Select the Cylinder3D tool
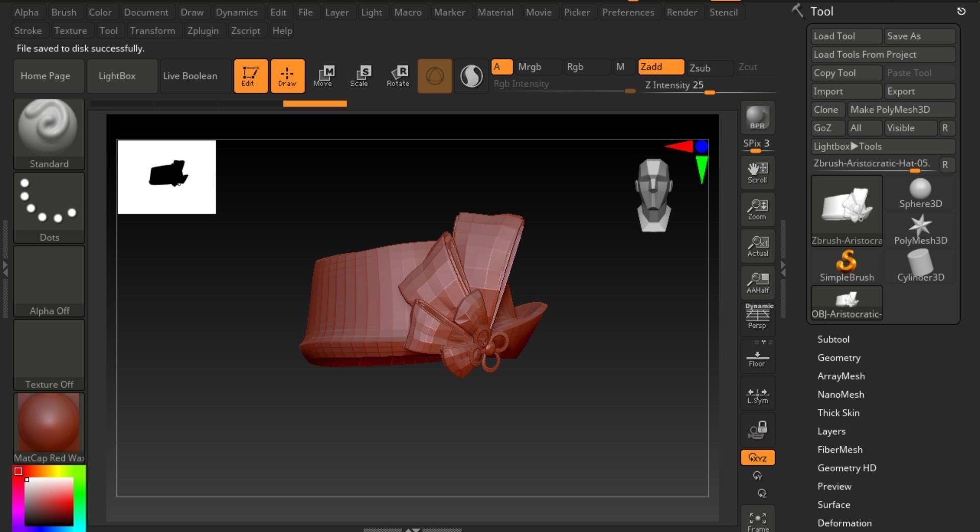Screen dimensions: 980x532 click(920, 267)
